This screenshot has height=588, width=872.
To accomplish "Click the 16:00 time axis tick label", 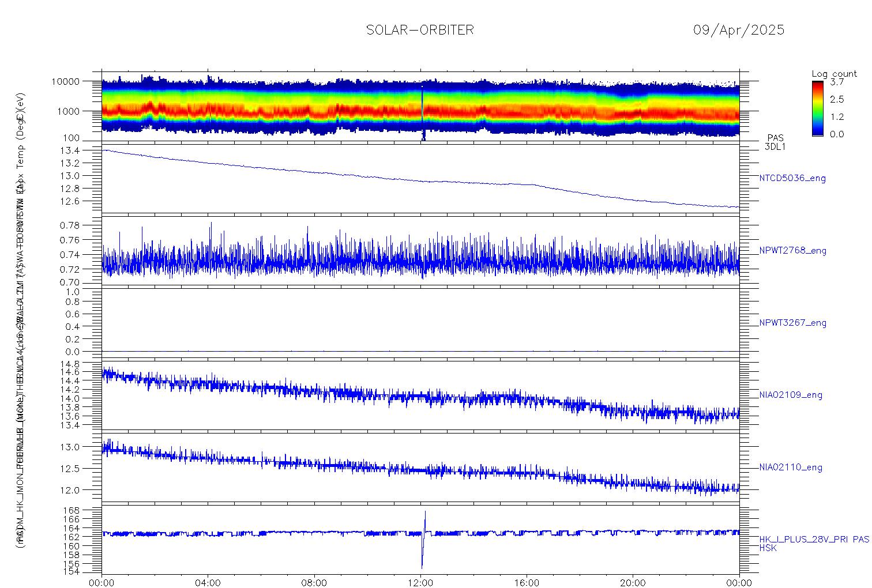I will [527, 583].
